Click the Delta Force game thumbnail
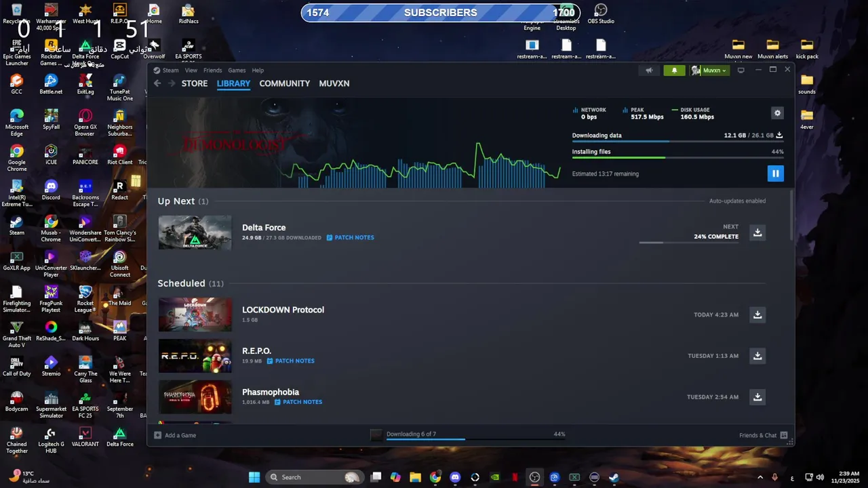The height and width of the screenshot is (488, 868). (x=195, y=232)
